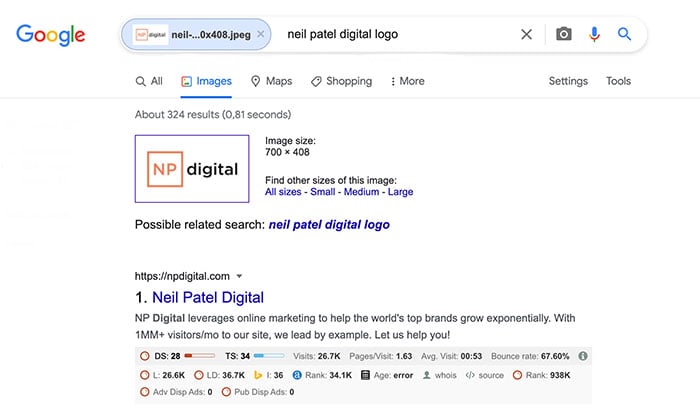The width and height of the screenshot is (700, 420).
Task: Click the Bing I: 36 icon
Action: point(258,375)
